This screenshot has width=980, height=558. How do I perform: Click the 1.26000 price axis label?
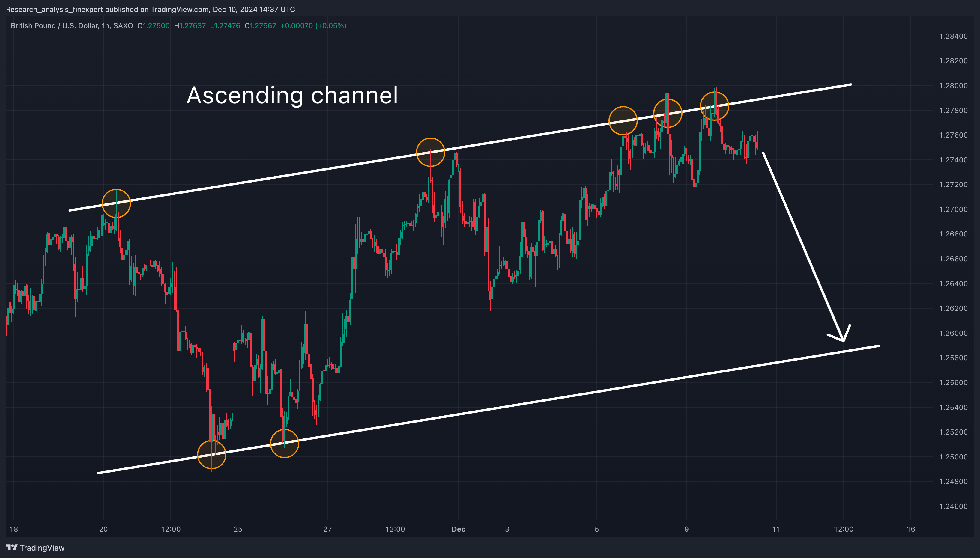[x=953, y=333]
